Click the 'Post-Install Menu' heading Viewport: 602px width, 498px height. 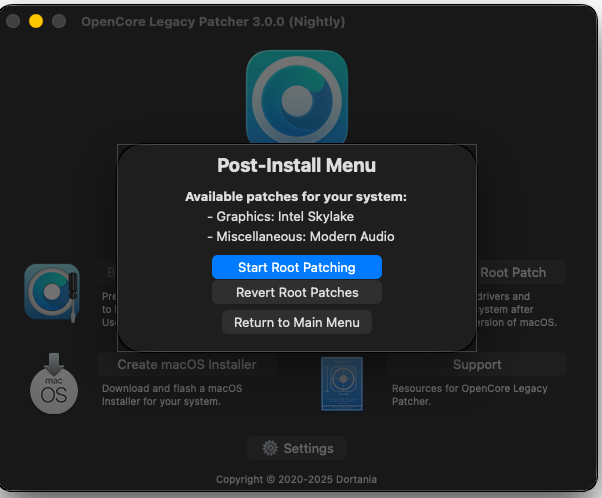click(296, 165)
